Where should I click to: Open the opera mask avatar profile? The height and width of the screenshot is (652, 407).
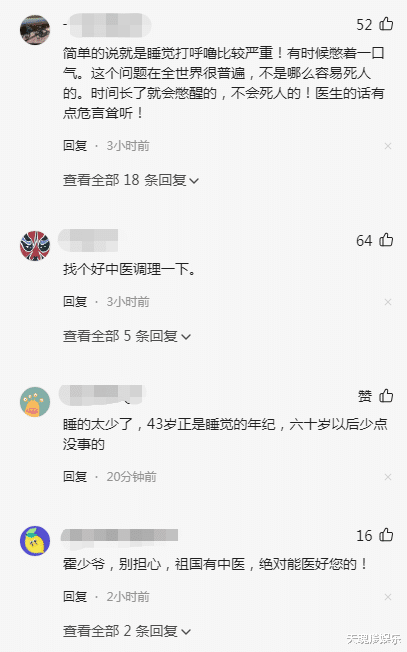(35, 246)
